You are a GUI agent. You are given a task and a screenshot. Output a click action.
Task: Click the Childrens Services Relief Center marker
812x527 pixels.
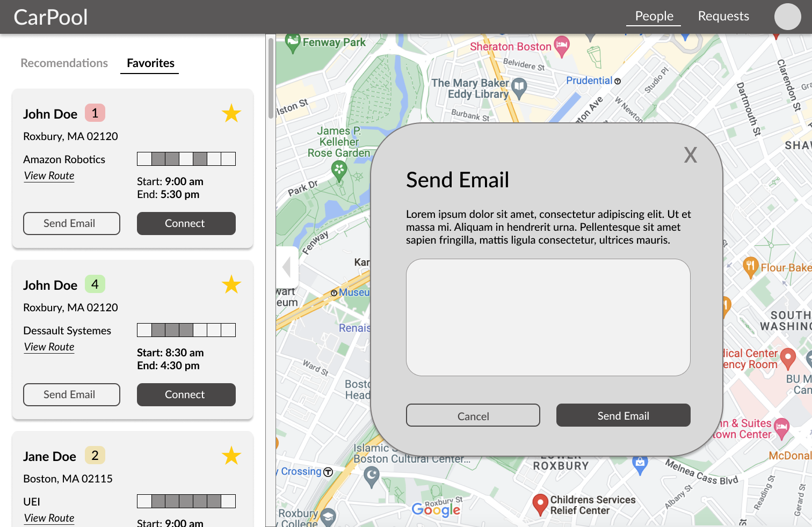(540, 505)
